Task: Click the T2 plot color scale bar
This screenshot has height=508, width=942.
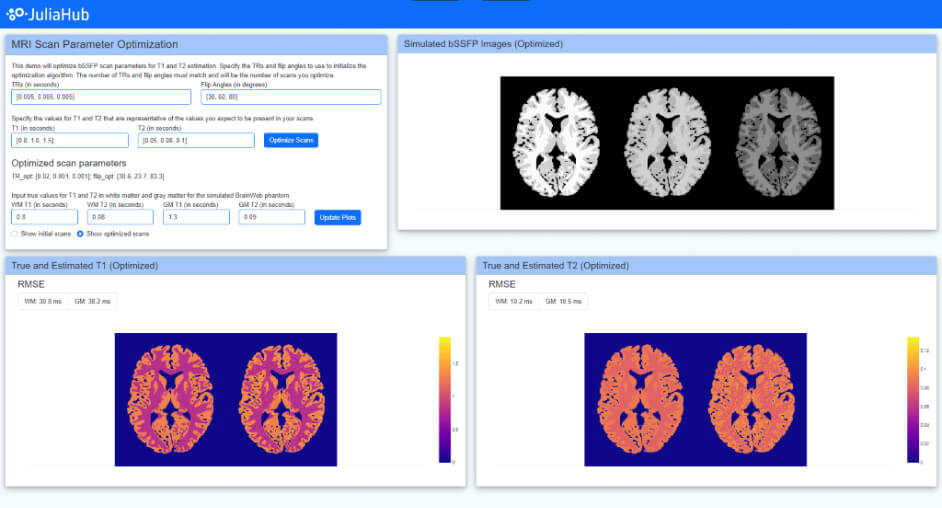Action: pyautogui.click(x=913, y=400)
